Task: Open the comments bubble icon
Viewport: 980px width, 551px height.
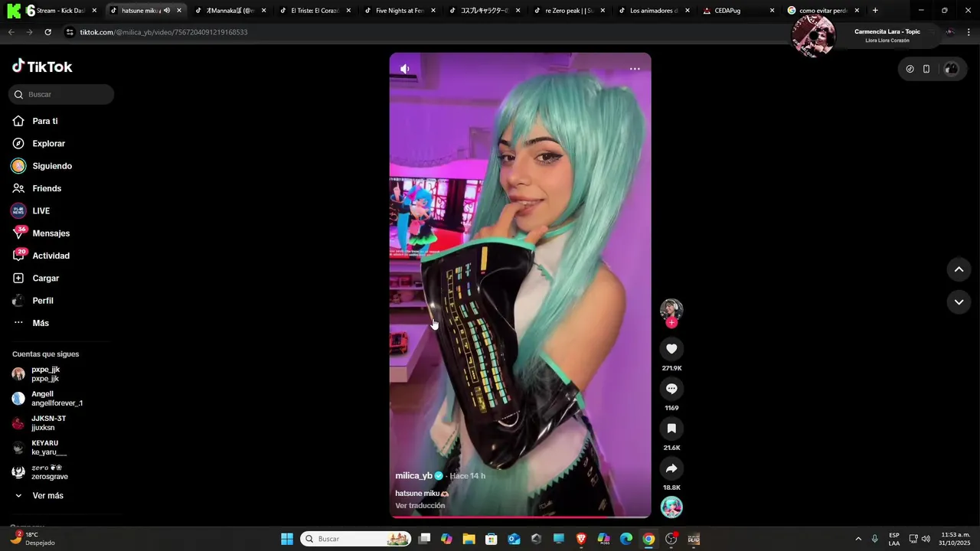Action: [x=671, y=389]
